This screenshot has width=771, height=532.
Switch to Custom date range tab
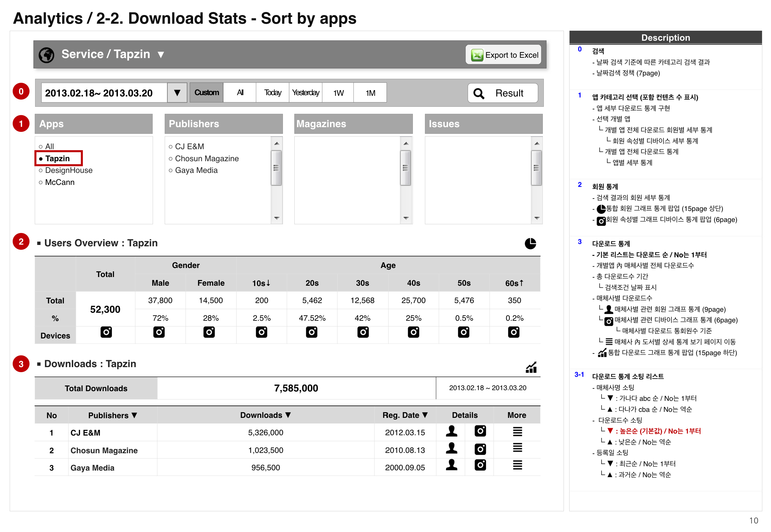coord(207,93)
